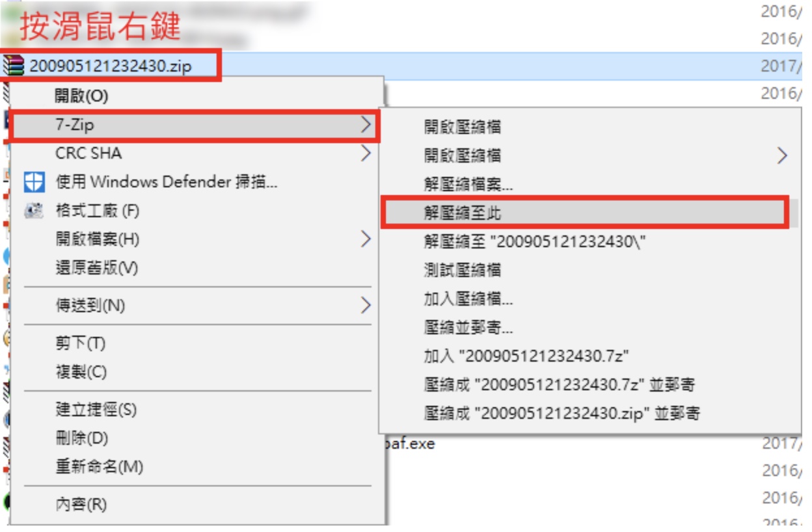This screenshot has width=812, height=532.
Task: Choose 刪除(D) from the context menu
Action: tap(81, 438)
